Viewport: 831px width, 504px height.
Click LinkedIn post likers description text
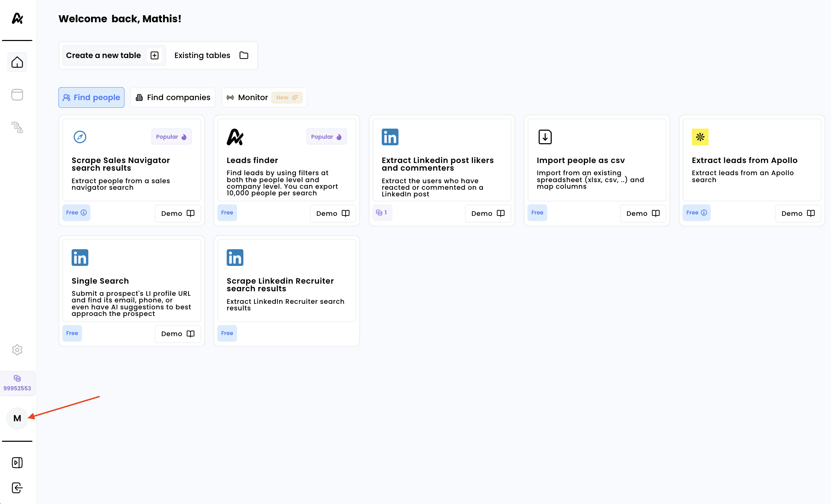pyautogui.click(x=432, y=187)
